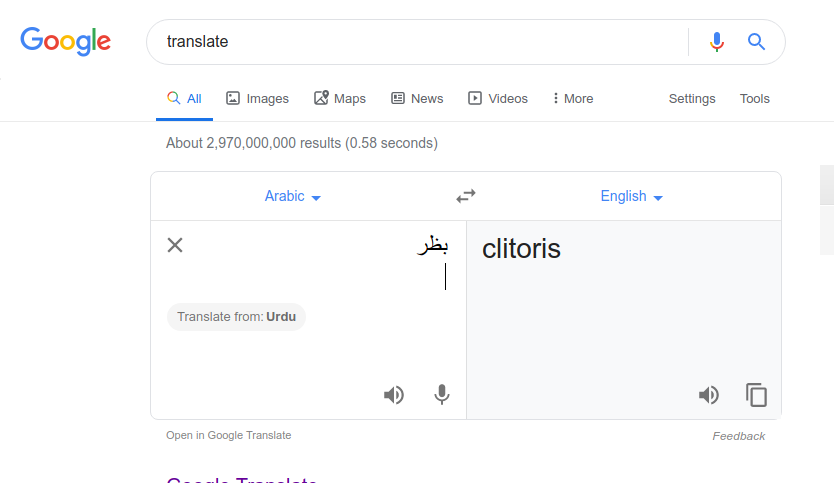Image resolution: width=834 pixels, height=483 pixels.
Task: Click the voice search microphone icon
Action: click(x=716, y=42)
